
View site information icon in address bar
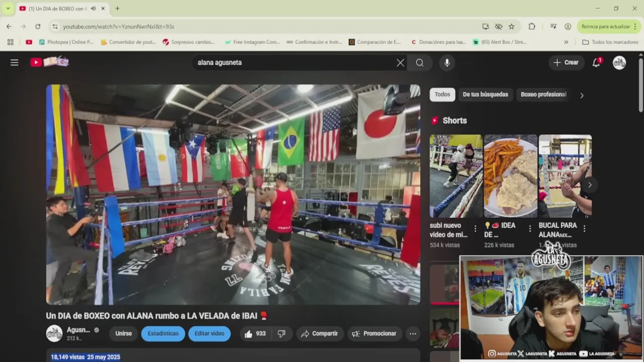pyautogui.click(x=55, y=26)
